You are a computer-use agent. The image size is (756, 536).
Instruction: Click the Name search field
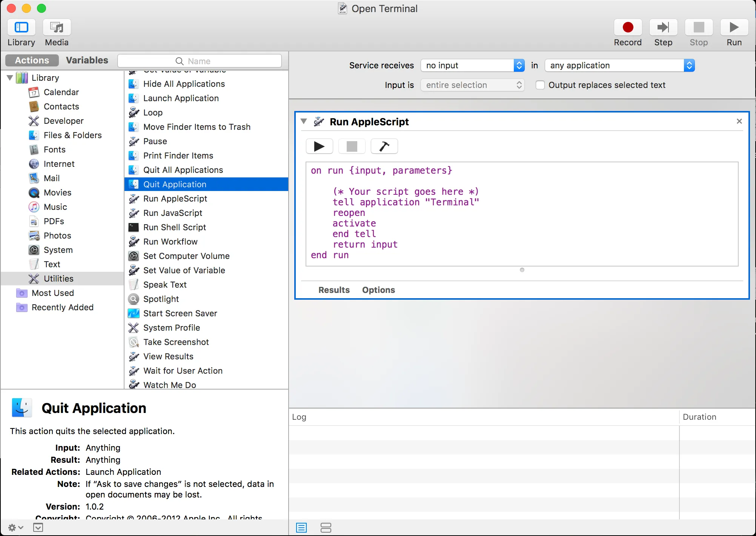pos(199,61)
